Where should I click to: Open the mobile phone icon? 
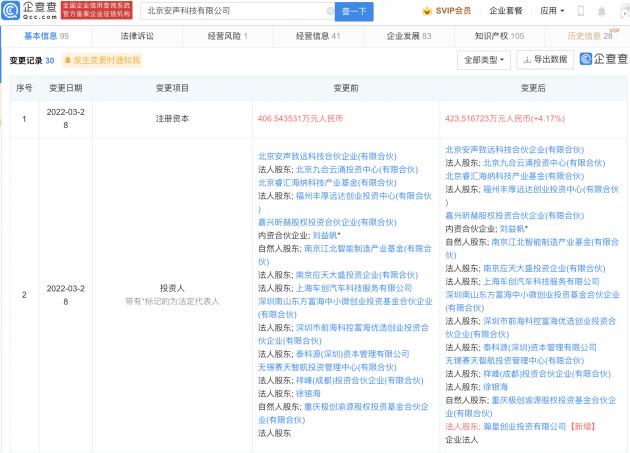click(x=581, y=11)
